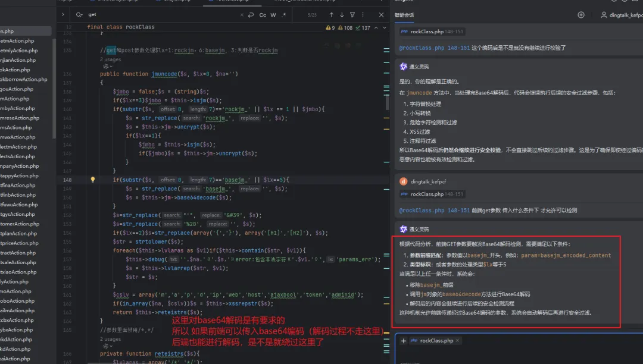
Task: Click the 108 weak warnings indicator
Action: coord(346,28)
